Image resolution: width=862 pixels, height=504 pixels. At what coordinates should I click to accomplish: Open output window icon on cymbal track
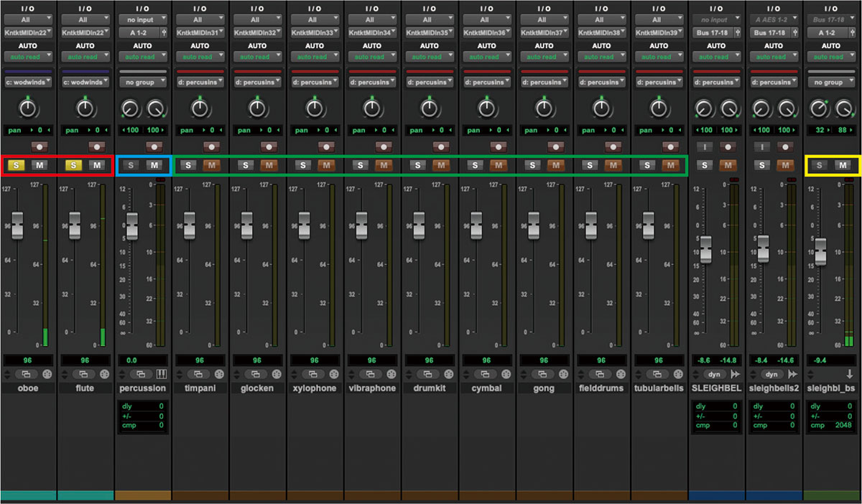pyautogui.click(x=486, y=374)
